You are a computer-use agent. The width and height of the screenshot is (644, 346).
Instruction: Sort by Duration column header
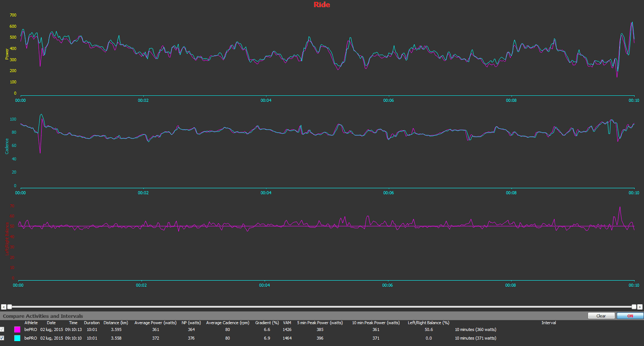click(92, 323)
